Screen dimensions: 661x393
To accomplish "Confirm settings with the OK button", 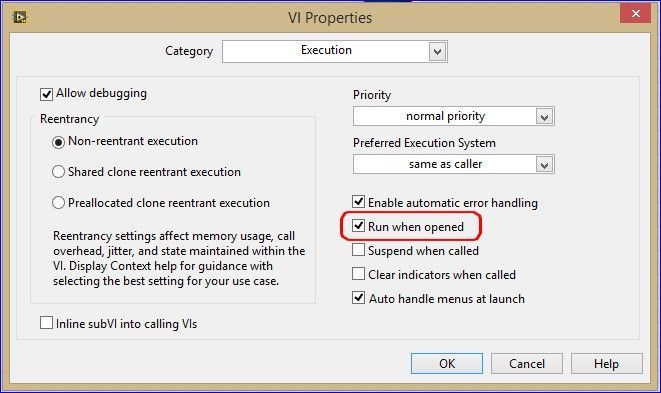I will [447, 363].
